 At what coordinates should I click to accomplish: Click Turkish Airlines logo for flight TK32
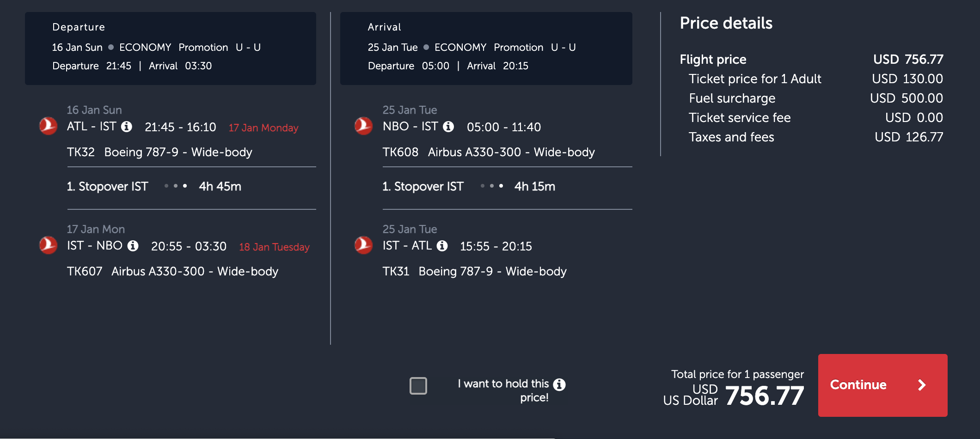click(x=48, y=126)
